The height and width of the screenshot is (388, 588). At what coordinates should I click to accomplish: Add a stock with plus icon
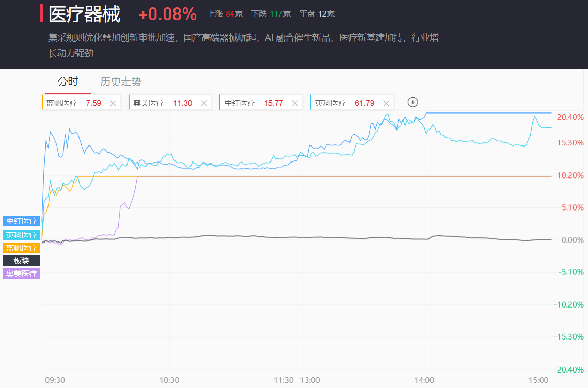[412, 102]
